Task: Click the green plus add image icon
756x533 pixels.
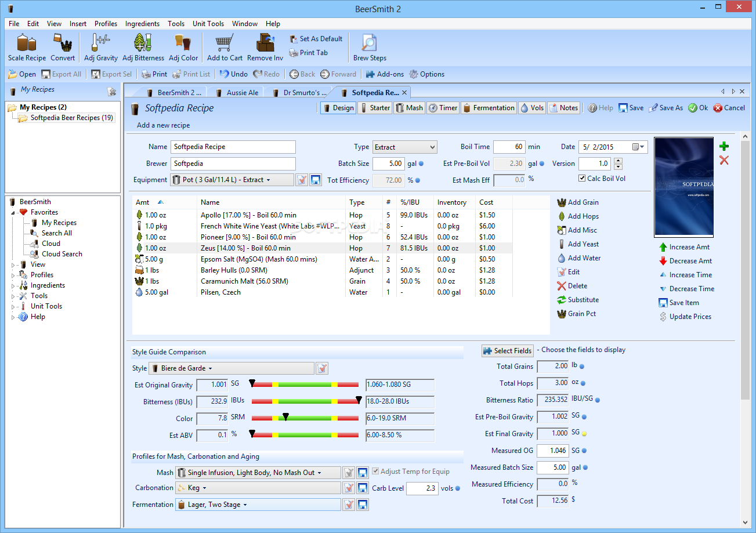Action: click(724, 146)
